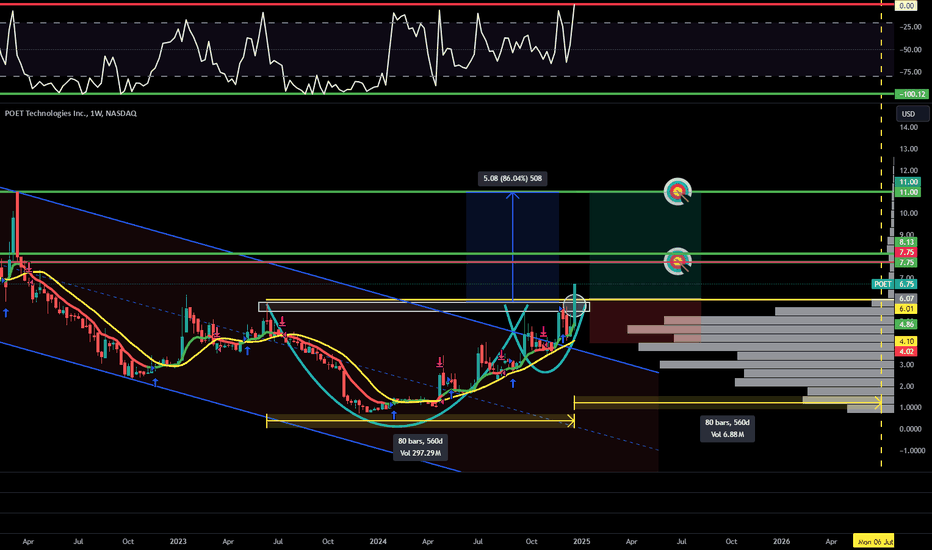The width and height of the screenshot is (932, 550).
Task: Select the 5.08 (86.04%) measurement label
Action: [x=512, y=179]
